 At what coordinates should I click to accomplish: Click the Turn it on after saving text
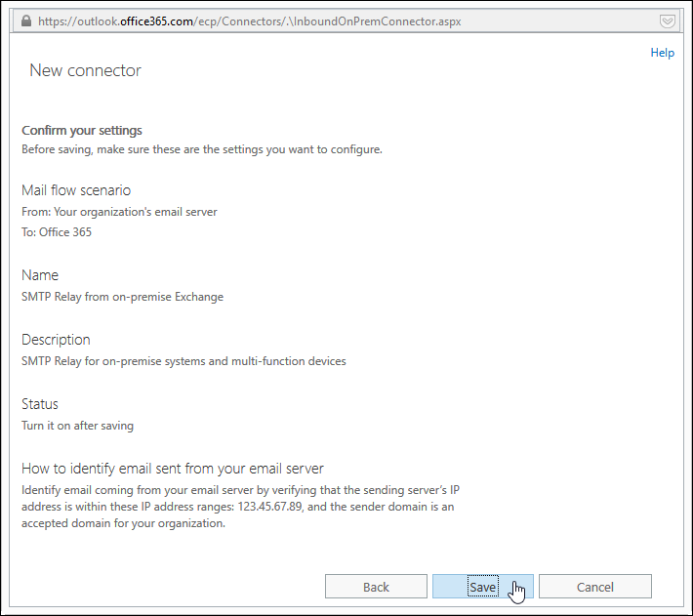(77, 426)
